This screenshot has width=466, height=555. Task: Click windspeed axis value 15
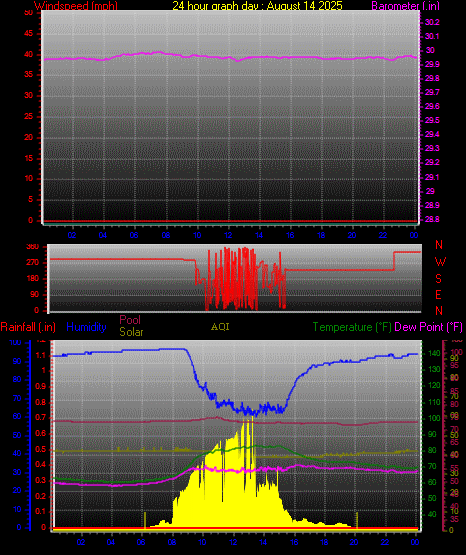[29, 158]
